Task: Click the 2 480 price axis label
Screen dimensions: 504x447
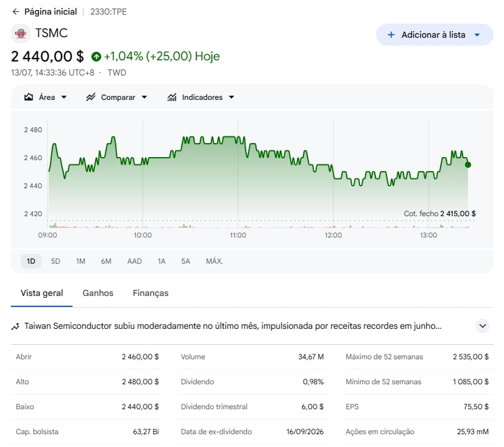Action: tap(33, 130)
